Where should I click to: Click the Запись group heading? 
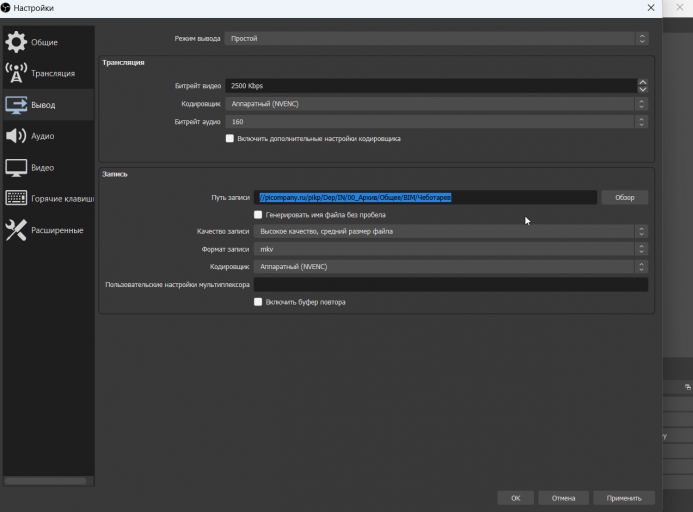tap(114, 174)
